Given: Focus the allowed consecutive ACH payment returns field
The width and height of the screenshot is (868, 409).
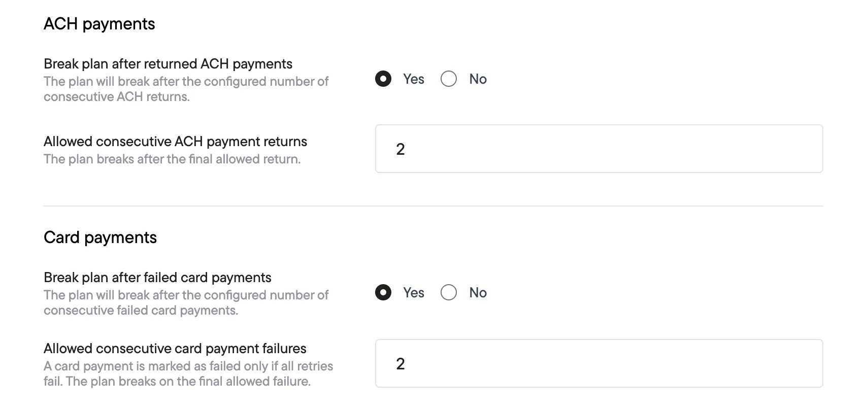Looking at the screenshot, I should 598,149.
